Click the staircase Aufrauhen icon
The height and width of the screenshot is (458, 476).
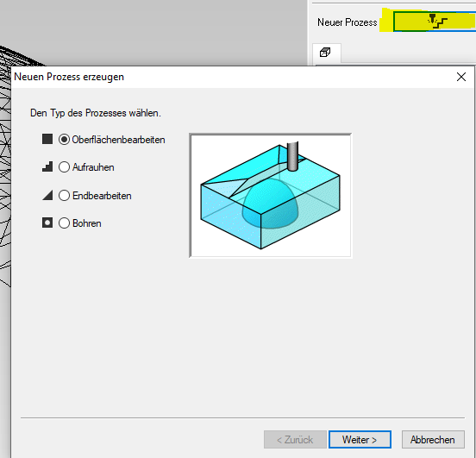click(47, 166)
